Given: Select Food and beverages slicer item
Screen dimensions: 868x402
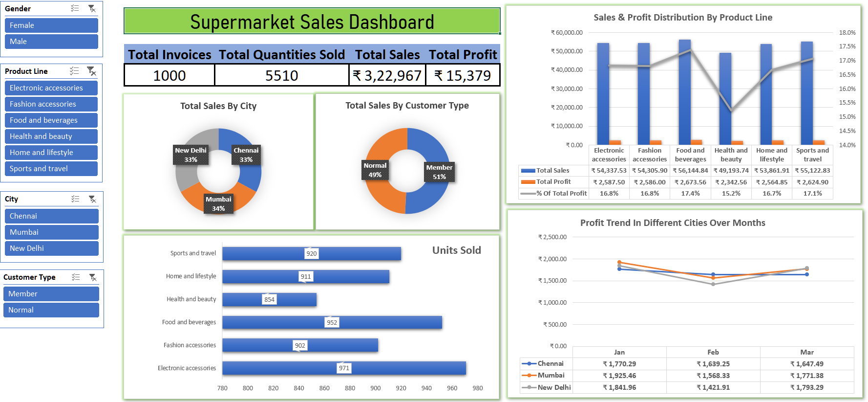Looking at the screenshot, I should point(51,120).
